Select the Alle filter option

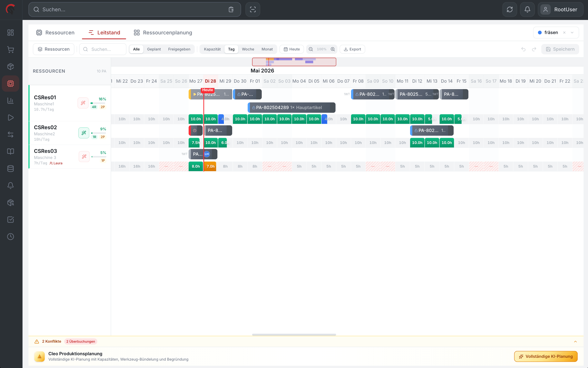136,49
